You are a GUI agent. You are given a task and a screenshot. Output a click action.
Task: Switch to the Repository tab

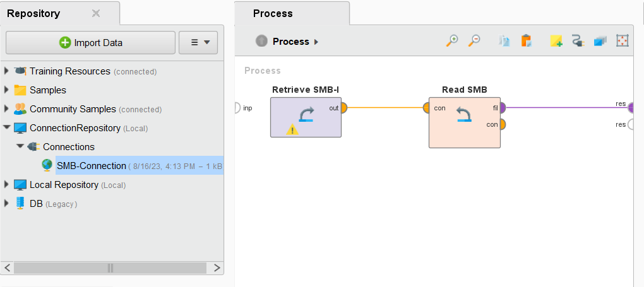coord(33,13)
